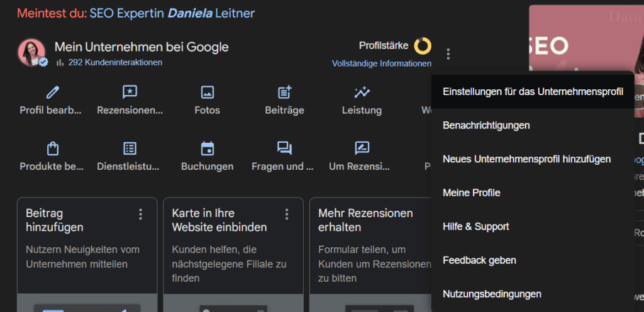Viewport: 644px width, 312px height.
Task: Click the yellow Profilstärke ring indicator
Action: (x=422, y=46)
